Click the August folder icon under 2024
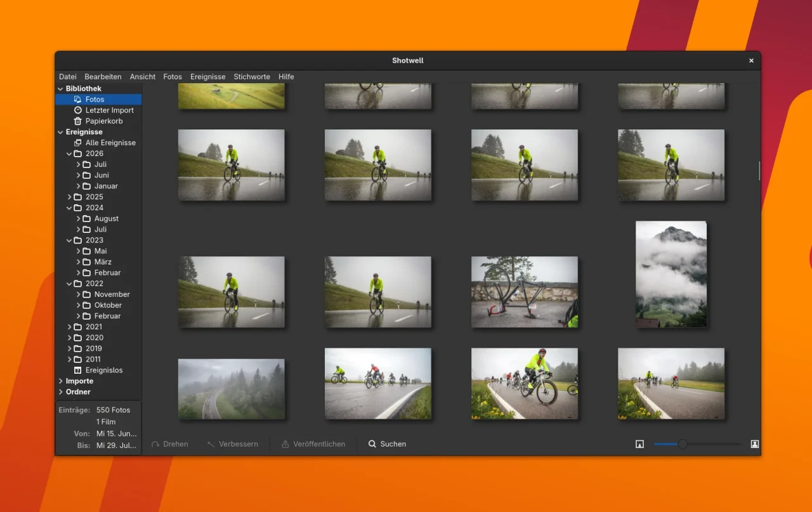The image size is (812, 512). (x=86, y=218)
